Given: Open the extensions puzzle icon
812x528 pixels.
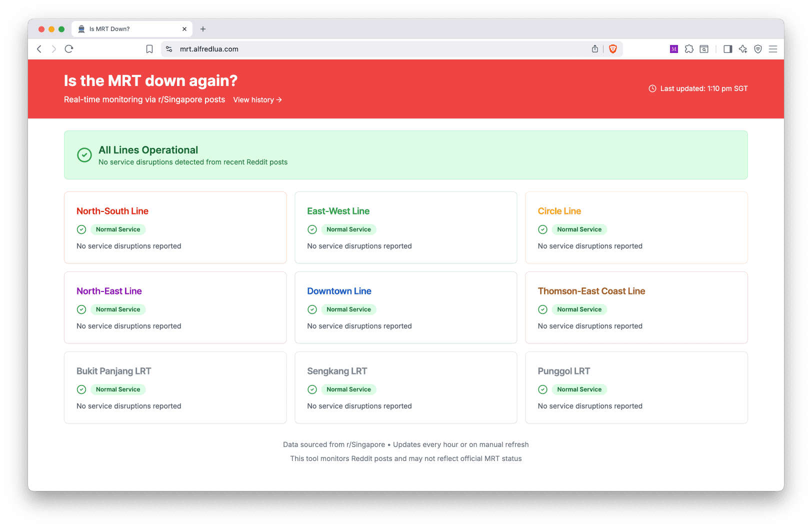Looking at the screenshot, I should (689, 49).
